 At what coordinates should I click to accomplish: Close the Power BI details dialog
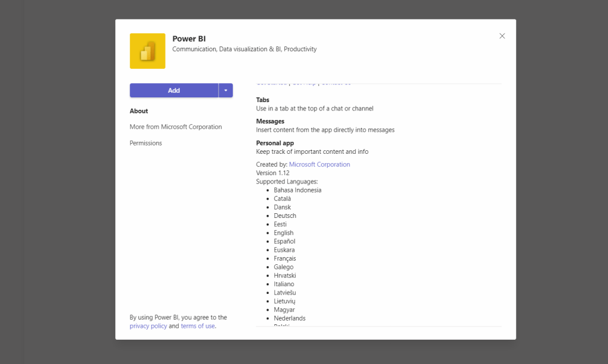(x=502, y=36)
